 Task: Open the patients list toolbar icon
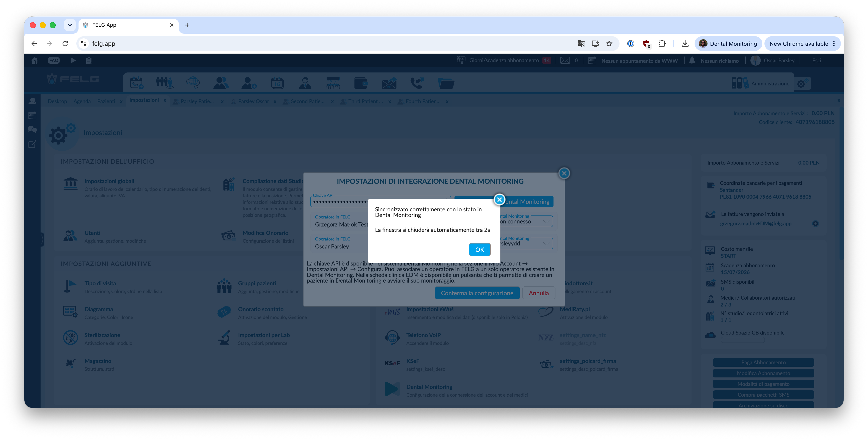coord(221,83)
